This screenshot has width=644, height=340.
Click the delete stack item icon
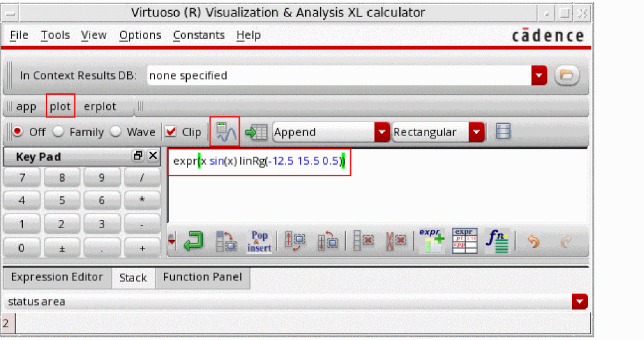[x=364, y=241]
